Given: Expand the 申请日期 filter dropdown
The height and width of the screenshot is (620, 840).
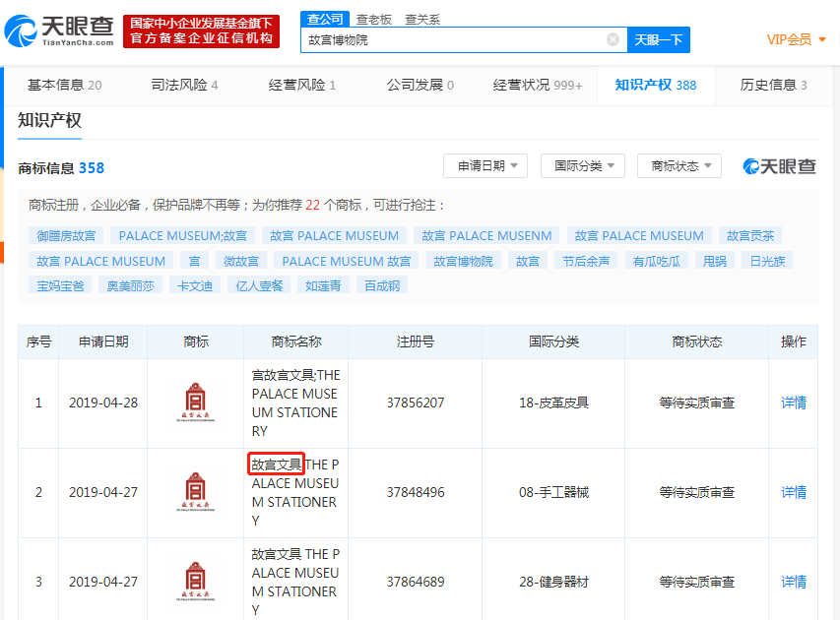Looking at the screenshot, I should tap(485, 166).
